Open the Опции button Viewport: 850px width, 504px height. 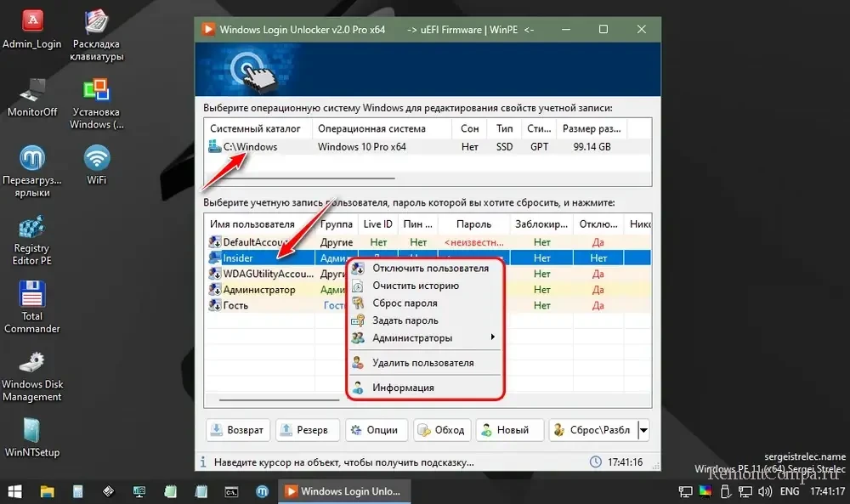377,430
